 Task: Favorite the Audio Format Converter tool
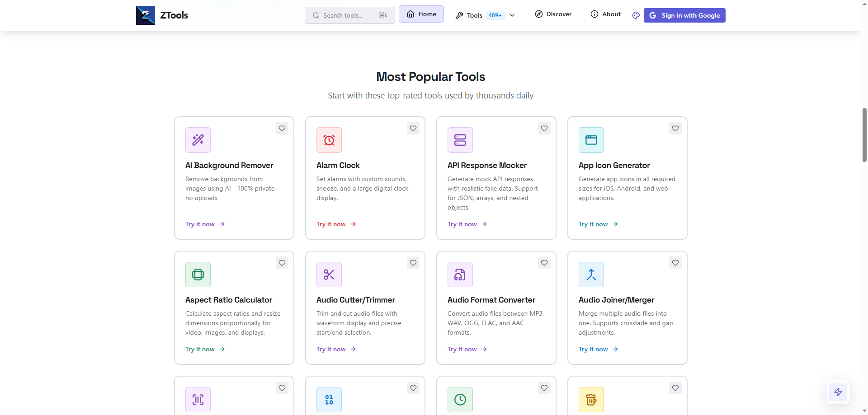point(544,262)
